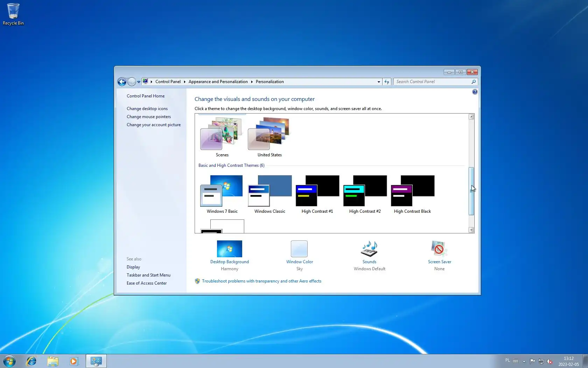Expand arrow after Appearance and Personalization
This screenshot has height=368, width=588.
(x=252, y=82)
